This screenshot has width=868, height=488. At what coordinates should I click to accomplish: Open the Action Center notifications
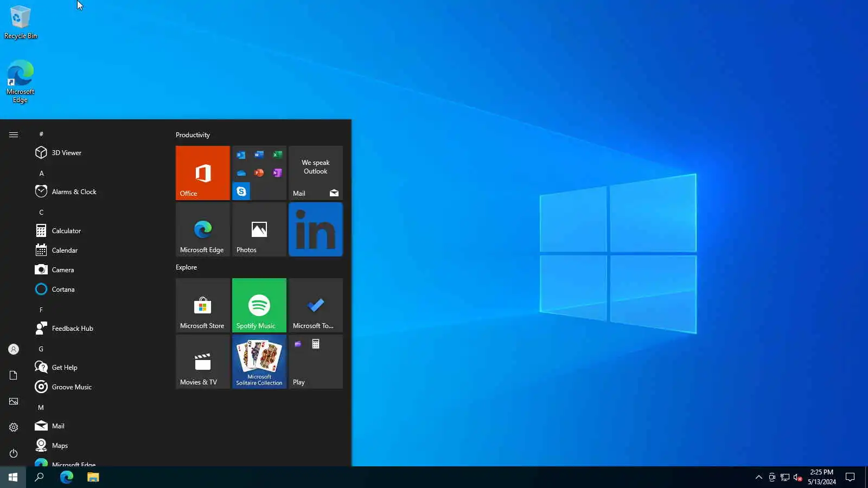click(850, 477)
